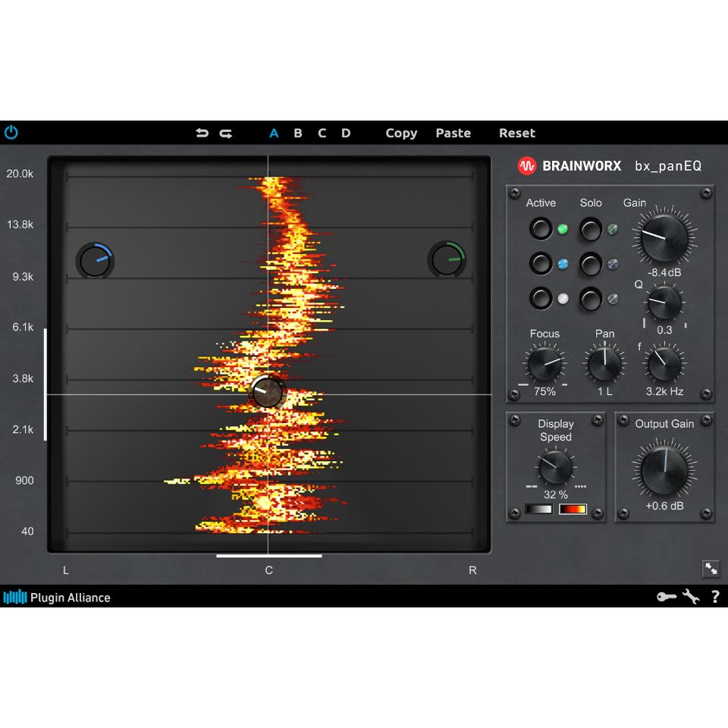This screenshot has width=728, height=728.
Task: Select the EQ band node on the spectrum
Action: tap(267, 392)
